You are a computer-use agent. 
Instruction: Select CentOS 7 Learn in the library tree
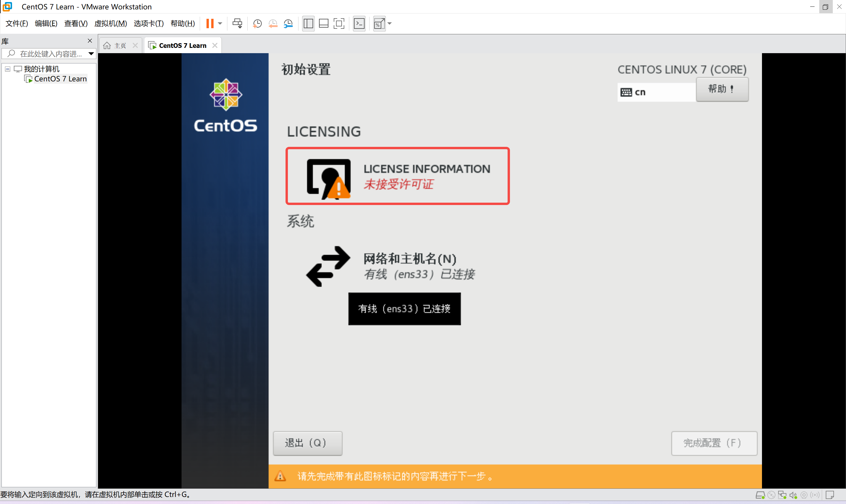(x=60, y=79)
